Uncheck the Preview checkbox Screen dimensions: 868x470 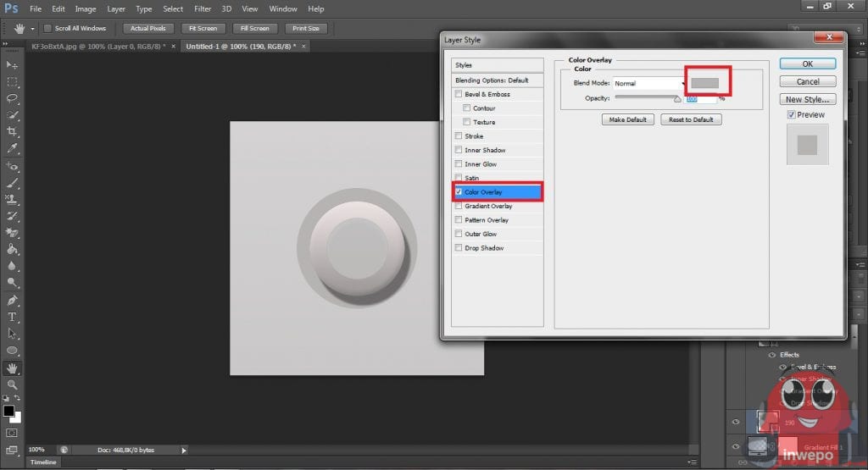click(792, 114)
